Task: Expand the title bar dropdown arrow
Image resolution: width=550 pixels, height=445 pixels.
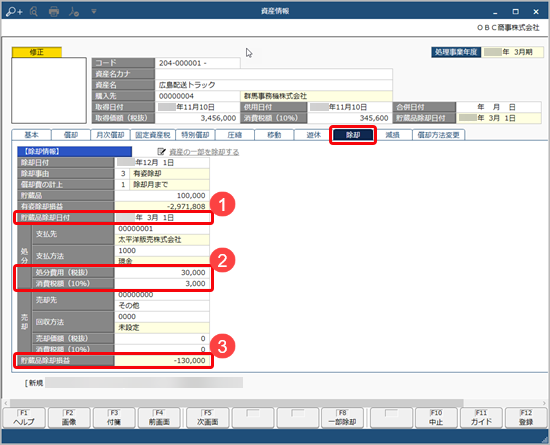Action: 94,12
